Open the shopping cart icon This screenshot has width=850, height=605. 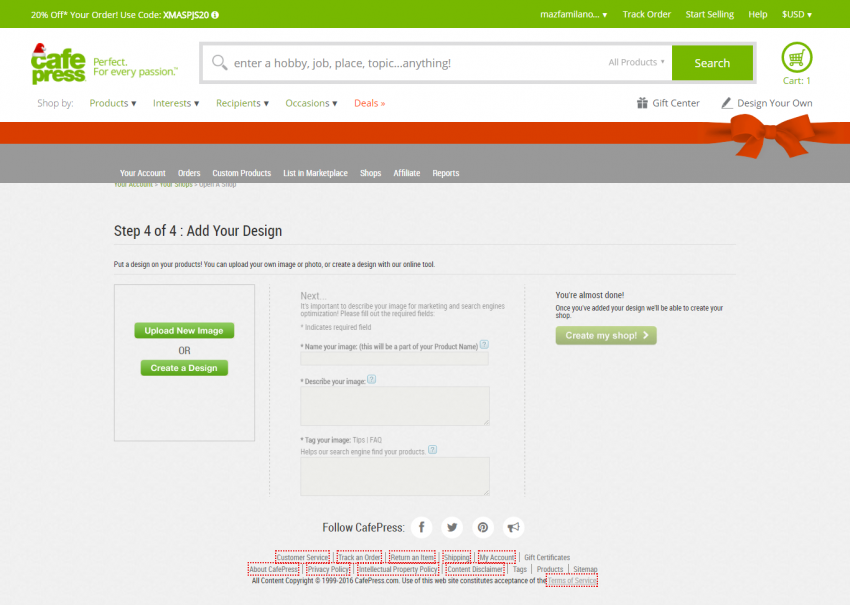[x=796, y=57]
